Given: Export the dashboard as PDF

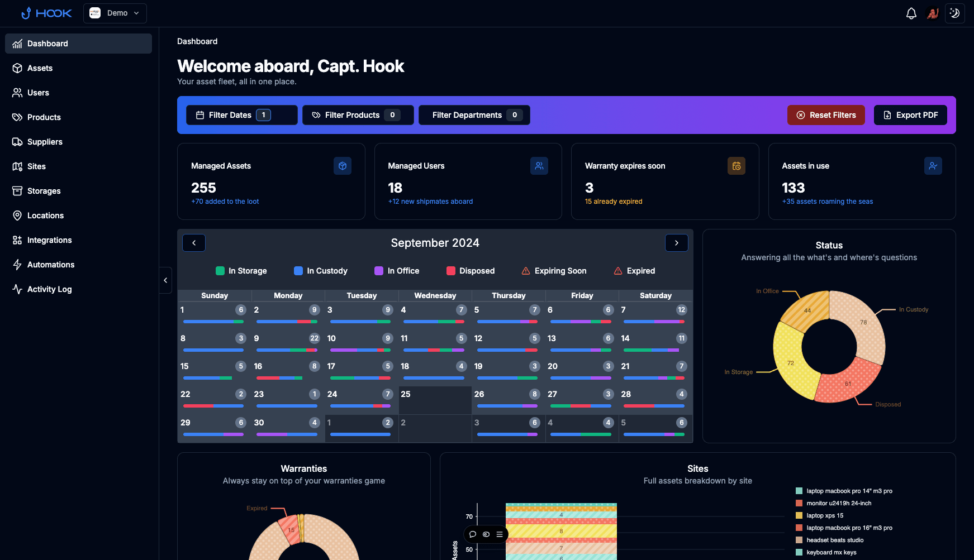Looking at the screenshot, I should [910, 115].
